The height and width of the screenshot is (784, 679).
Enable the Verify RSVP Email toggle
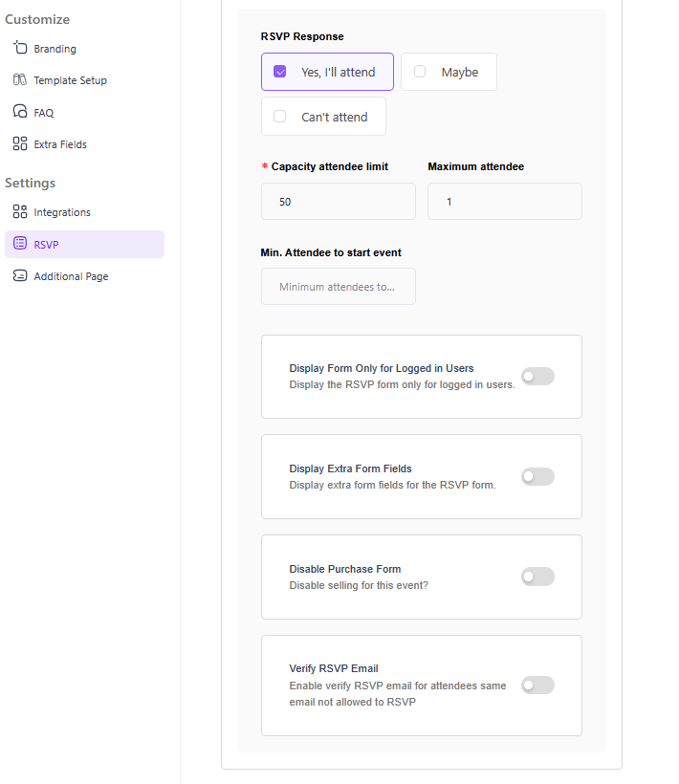click(537, 685)
